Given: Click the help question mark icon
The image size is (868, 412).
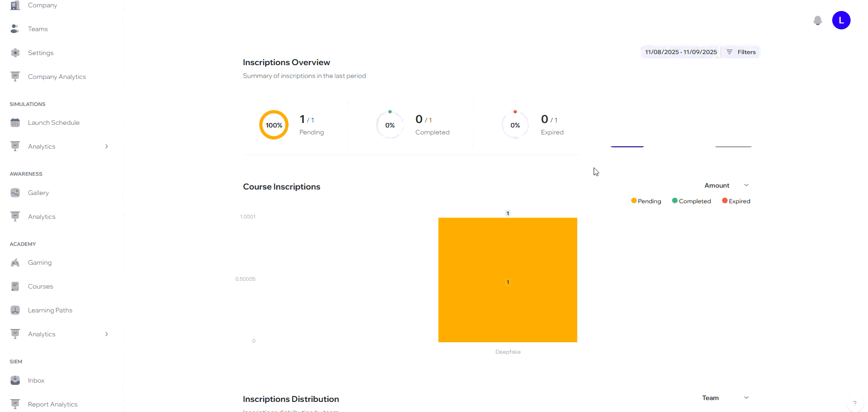Looking at the screenshot, I should [x=854, y=403].
